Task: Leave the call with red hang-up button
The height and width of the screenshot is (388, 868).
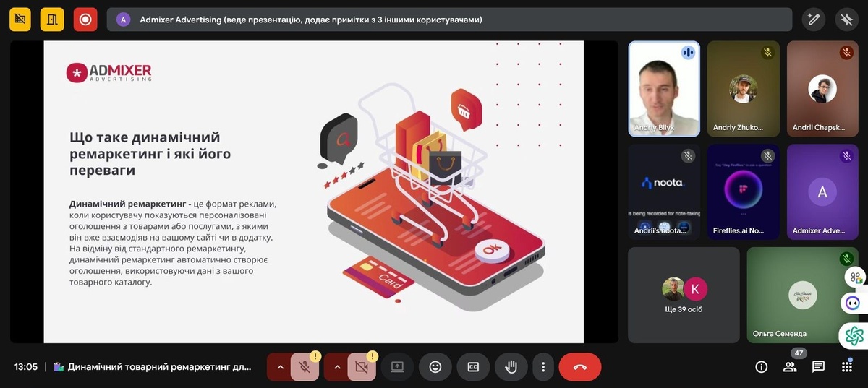Action: 579,367
